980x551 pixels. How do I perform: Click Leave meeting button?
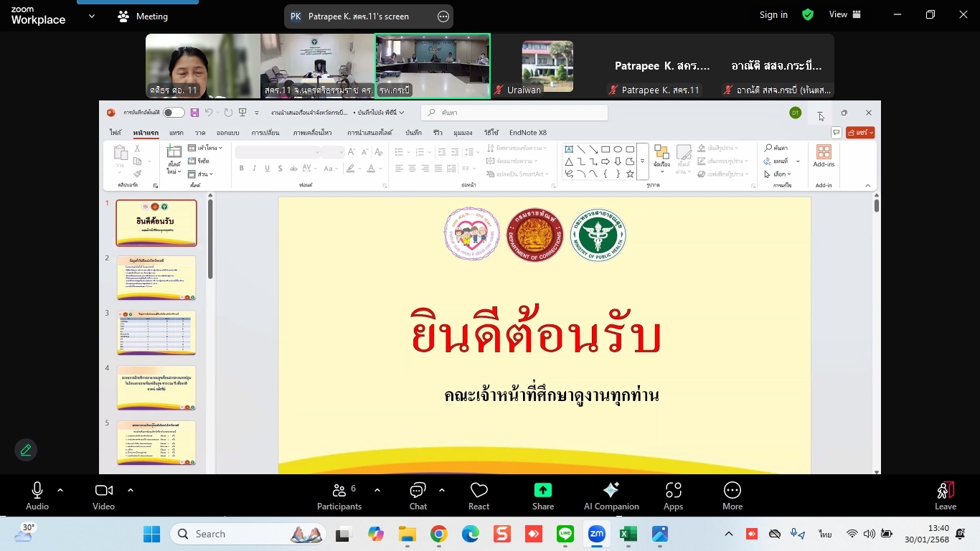[x=946, y=496]
